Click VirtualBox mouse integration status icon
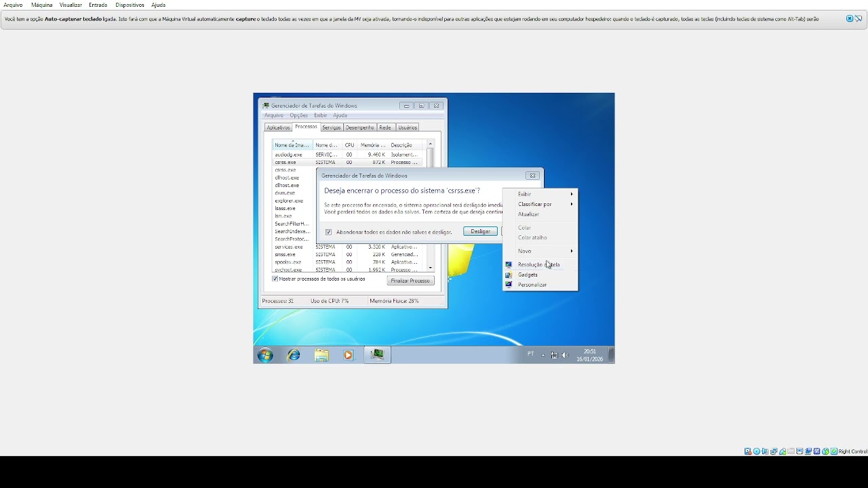This screenshot has width=868, height=488. coord(825,451)
